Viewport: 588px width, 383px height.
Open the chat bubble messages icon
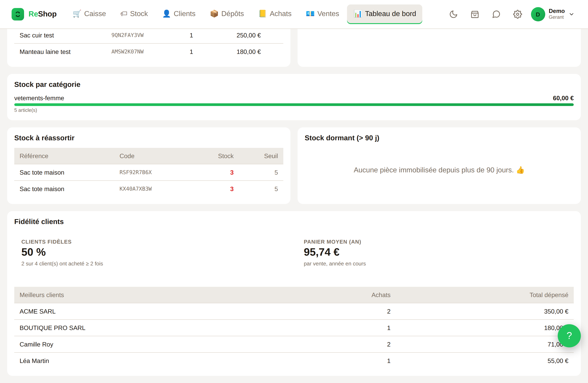tap(496, 14)
